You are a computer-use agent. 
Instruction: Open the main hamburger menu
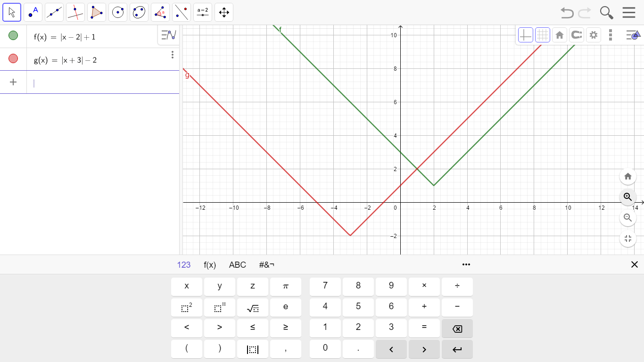[629, 13]
